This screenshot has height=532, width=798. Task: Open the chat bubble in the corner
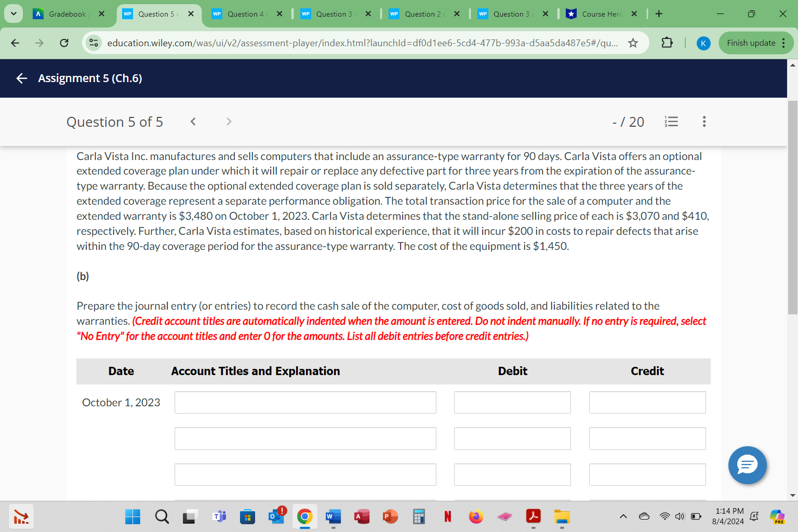coord(747,465)
